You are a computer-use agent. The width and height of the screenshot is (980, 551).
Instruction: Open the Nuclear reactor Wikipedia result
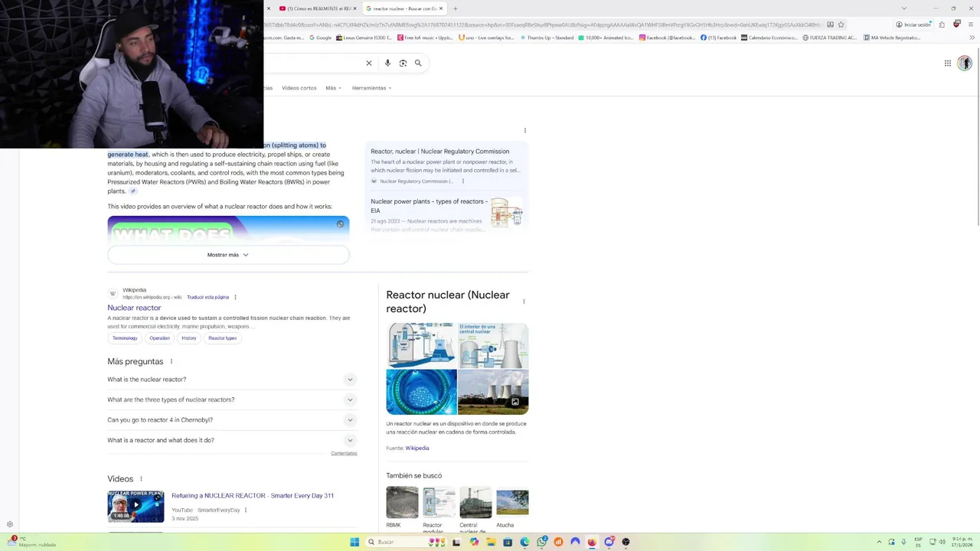pos(134,308)
